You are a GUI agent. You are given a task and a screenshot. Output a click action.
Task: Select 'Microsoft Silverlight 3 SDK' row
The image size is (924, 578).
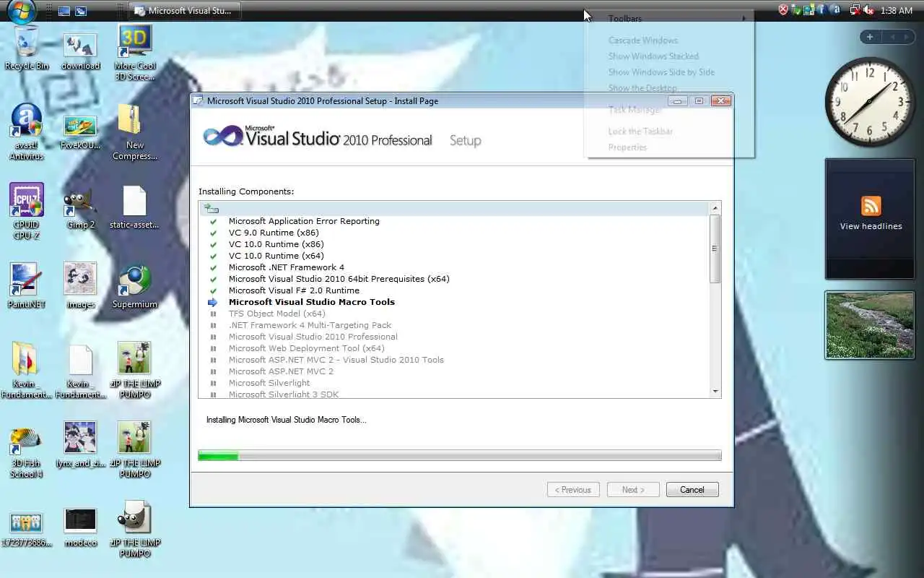point(284,394)
